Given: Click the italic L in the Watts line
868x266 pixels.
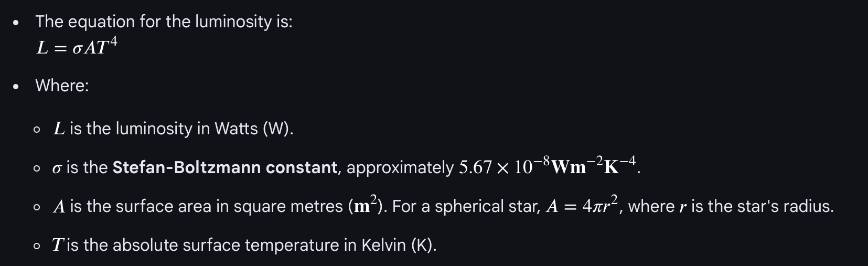Looking at the screenshot, I should pos(59,129).
